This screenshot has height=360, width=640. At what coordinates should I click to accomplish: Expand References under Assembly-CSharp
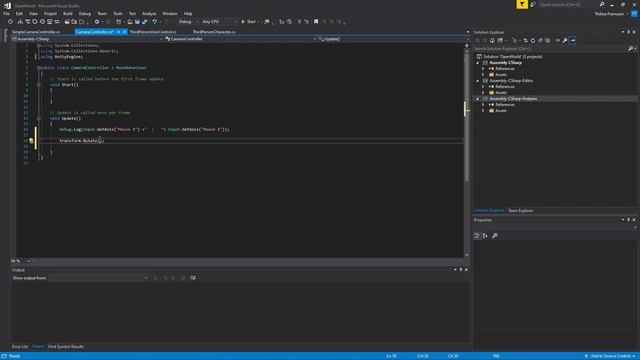click(x=483, y=69)
